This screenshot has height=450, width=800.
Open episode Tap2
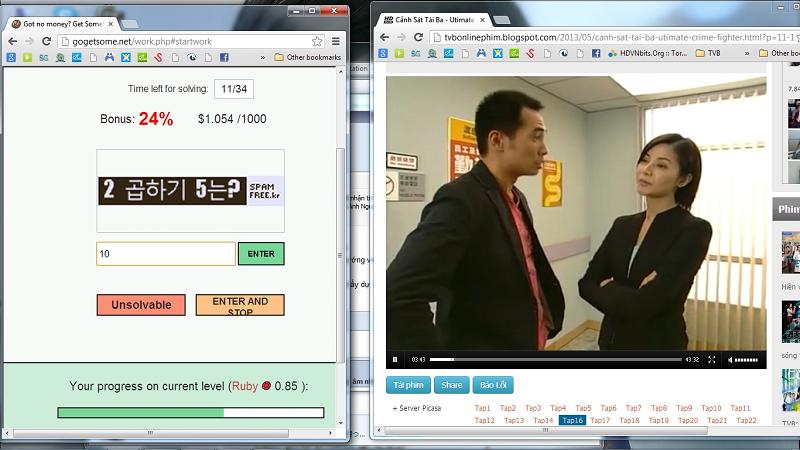pyautogui.click(x=508, y=408)
